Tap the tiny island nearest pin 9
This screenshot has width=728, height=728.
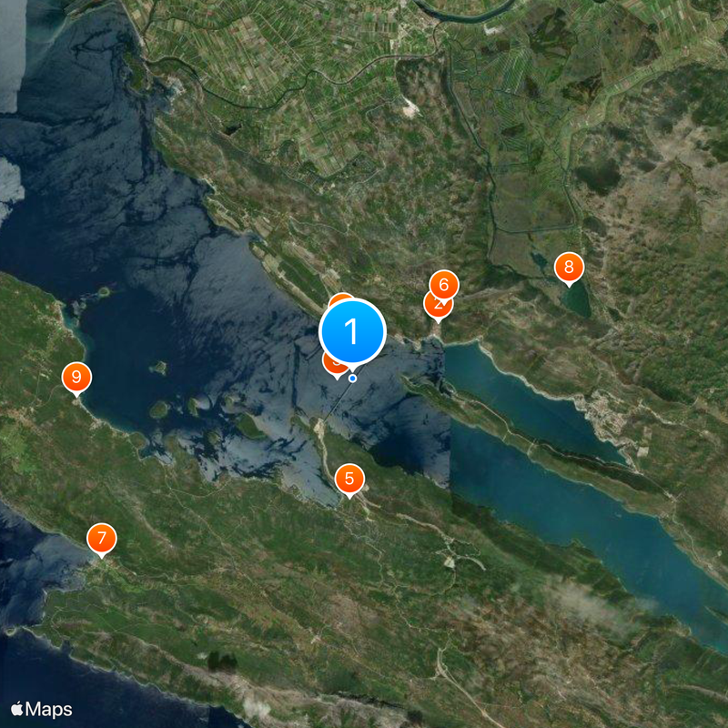[158, 369]
